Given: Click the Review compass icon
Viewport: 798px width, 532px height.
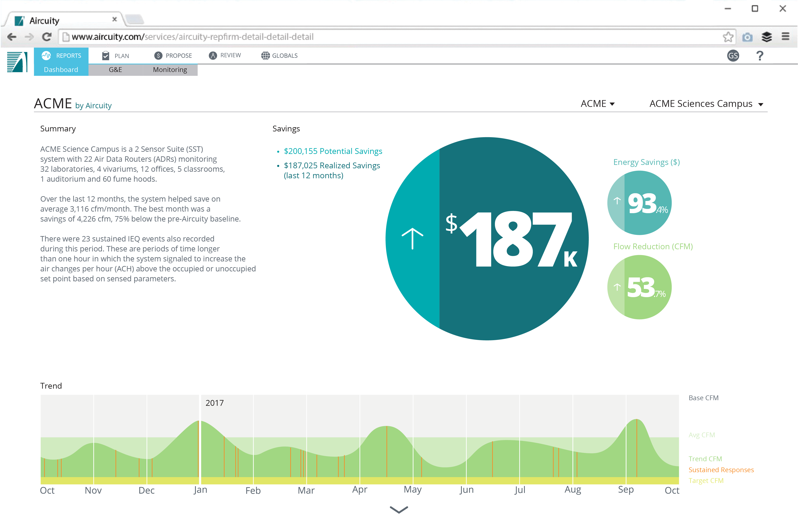Looking at the screenshot, I should click(x=213, y=55).
